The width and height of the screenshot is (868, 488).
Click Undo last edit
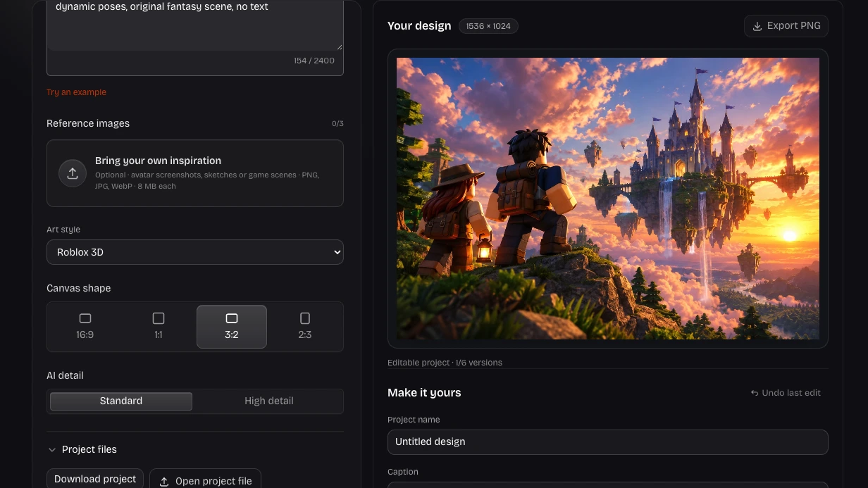[x=786, y=393]
